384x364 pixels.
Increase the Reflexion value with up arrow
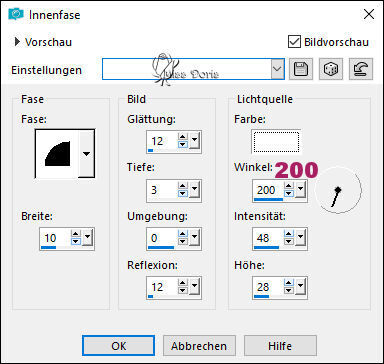point(183,283)
